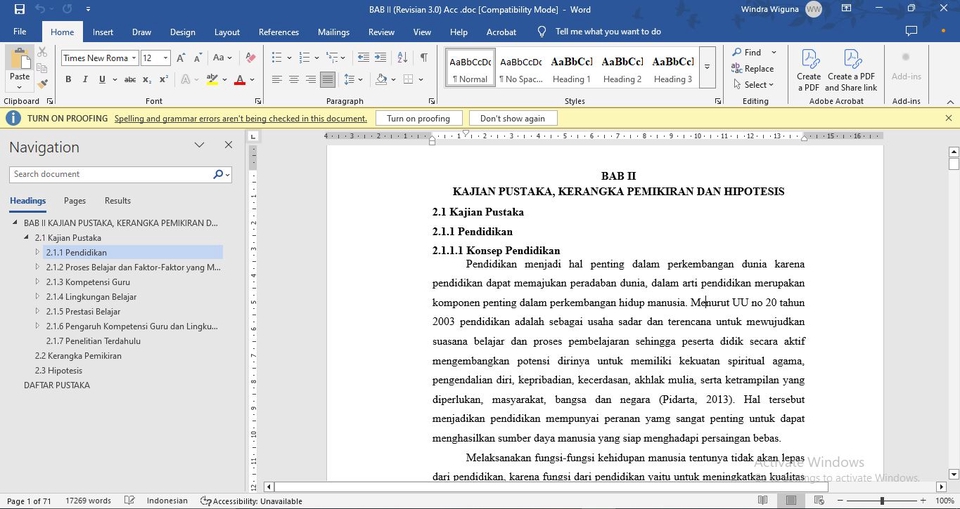
Task: Switch to the Layout tab
Action: coord(227,32)
